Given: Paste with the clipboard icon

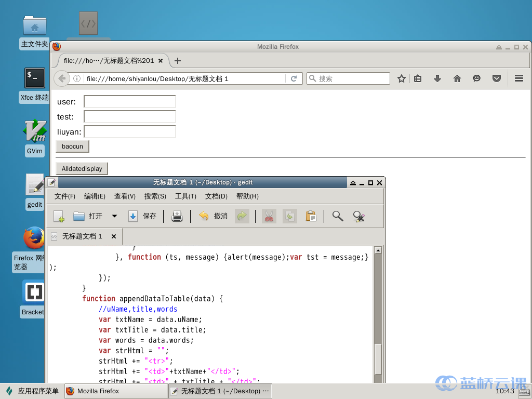Looking at the screenshot, I should coord(311,216).
